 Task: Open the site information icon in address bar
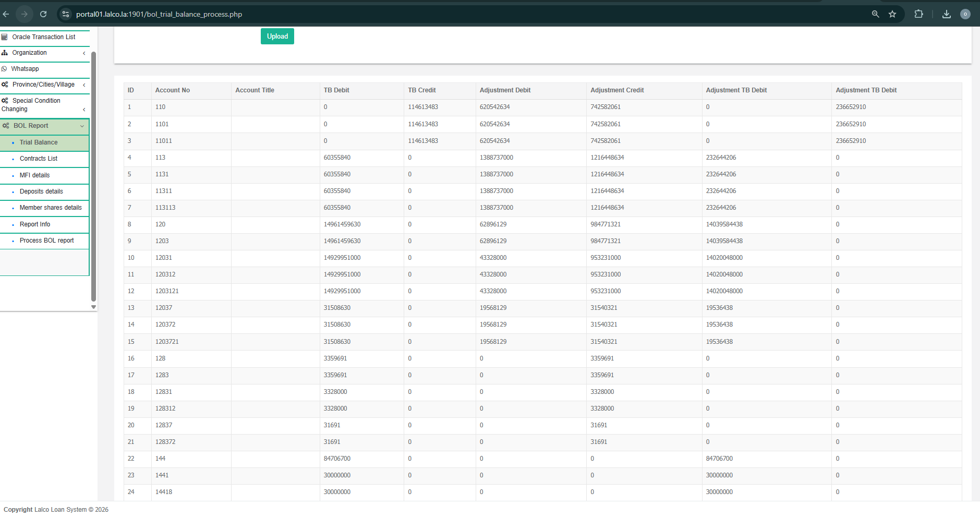point(66,14)
